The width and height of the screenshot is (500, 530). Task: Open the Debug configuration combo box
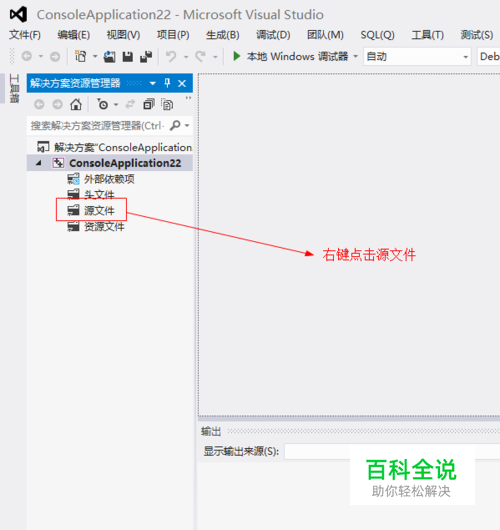pyautogui.click(x=489, y=56)
